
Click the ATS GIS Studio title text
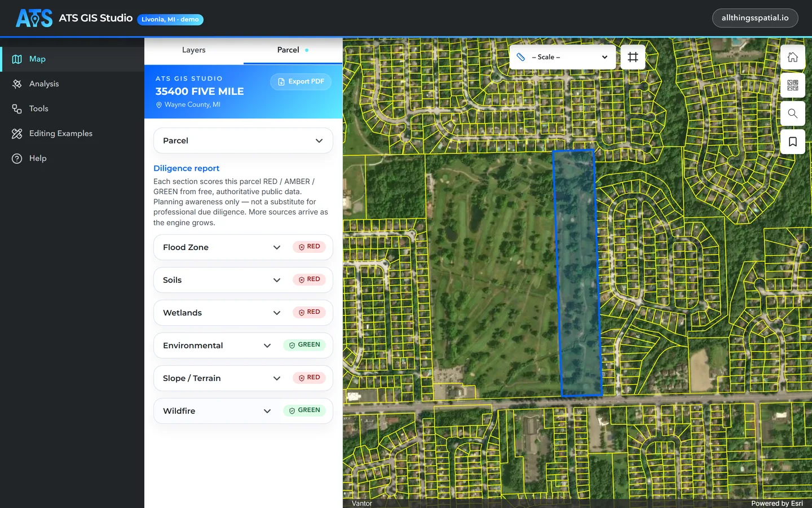tap(96, 18)
